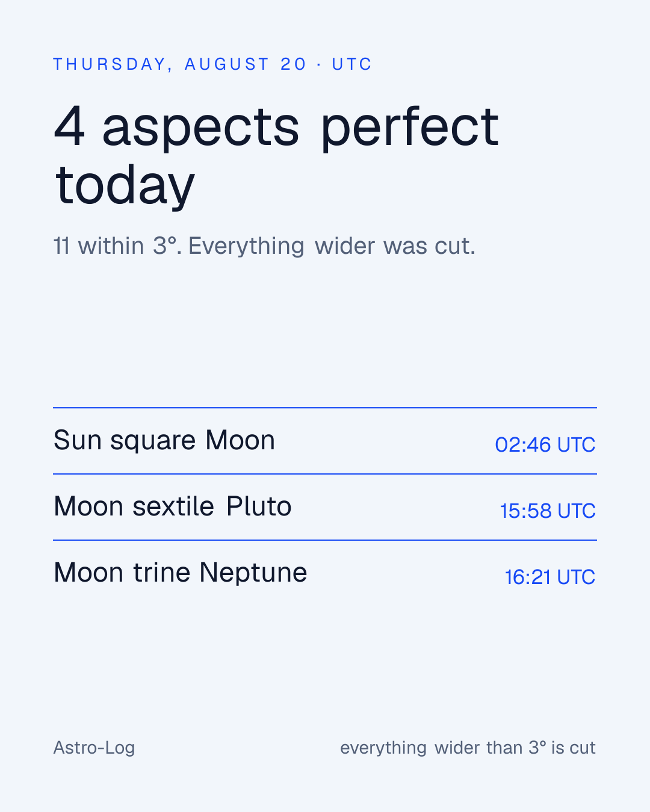
Task: Click the word 'today' in the headline
Action: (x=125, y=186)
